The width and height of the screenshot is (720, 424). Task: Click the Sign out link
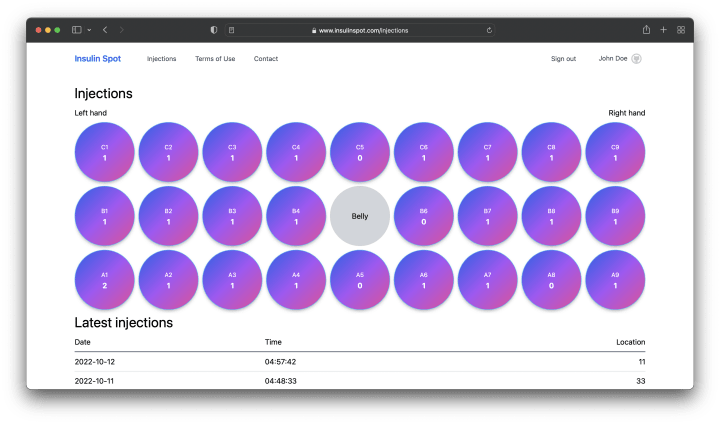(x=563, y=59)
